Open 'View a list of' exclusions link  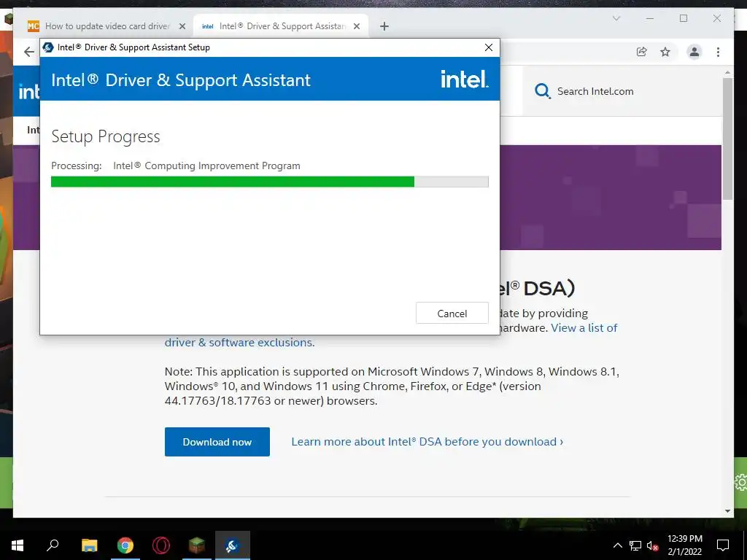coord(584,327)
